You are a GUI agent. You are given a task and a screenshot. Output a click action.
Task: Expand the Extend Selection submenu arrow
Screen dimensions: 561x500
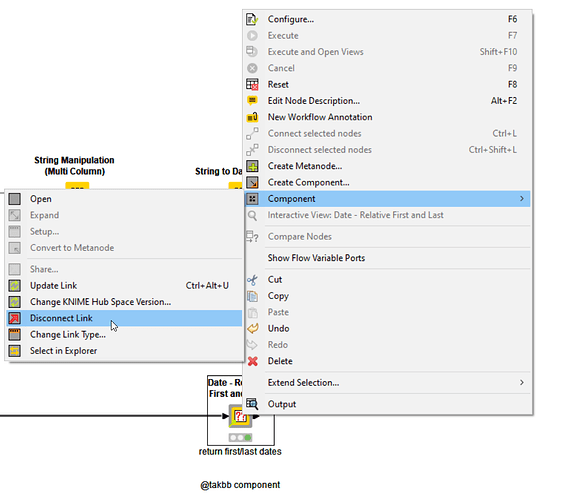pos(522,382)
